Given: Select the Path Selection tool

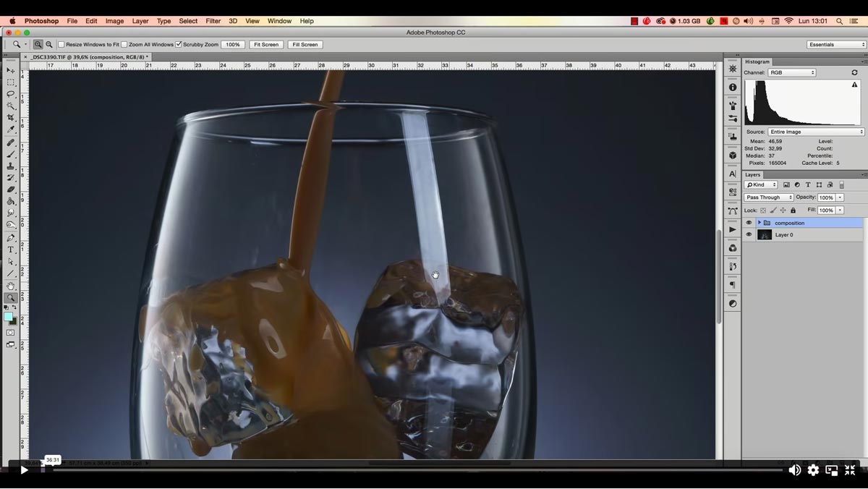Looking at the screenshot, I should point(11,262).
